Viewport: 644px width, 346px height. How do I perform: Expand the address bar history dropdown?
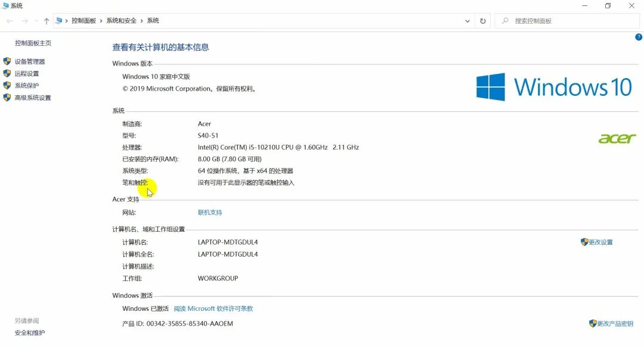point(467,21)
